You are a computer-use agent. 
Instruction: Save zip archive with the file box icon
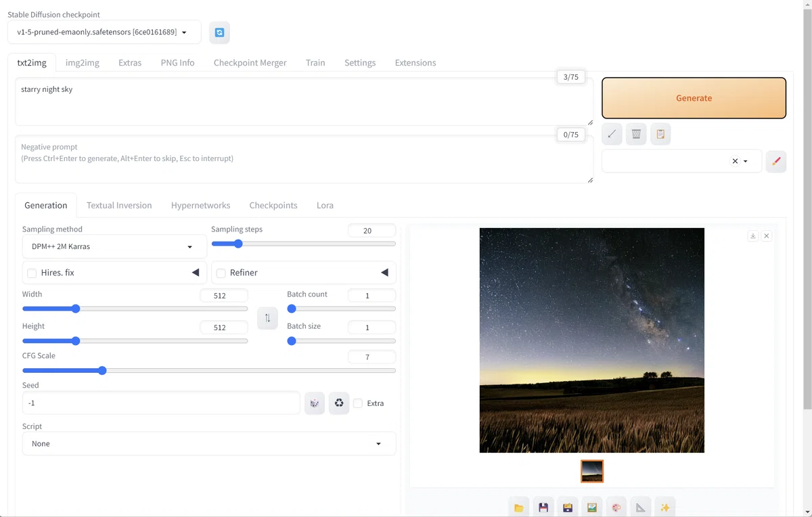pyautogui.click(x=568, y=508)
